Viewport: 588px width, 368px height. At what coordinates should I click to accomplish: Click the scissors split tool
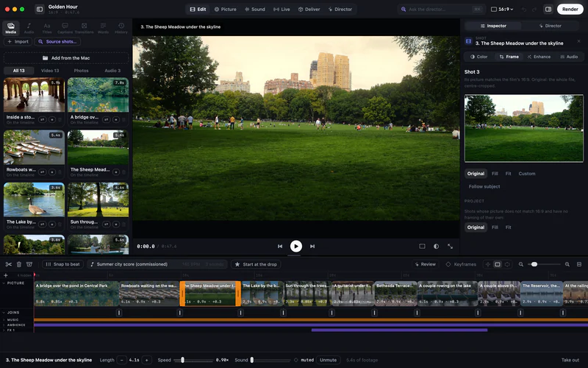point(9,264)
